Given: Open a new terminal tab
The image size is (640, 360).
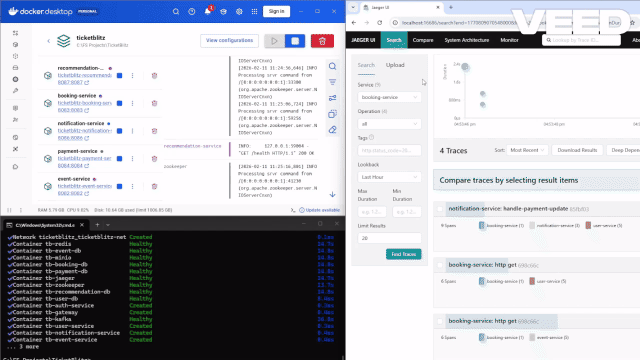Looking at the screenshot, I should pos(97,225).
